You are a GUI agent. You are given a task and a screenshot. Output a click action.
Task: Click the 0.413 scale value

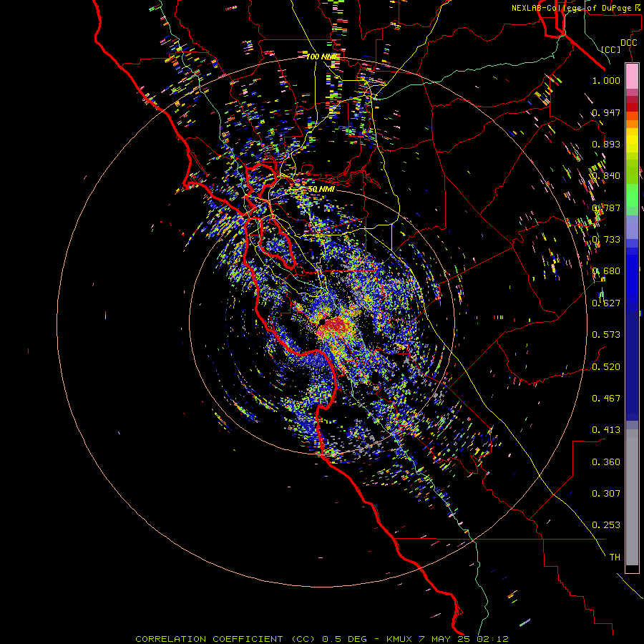click(606, 430)
